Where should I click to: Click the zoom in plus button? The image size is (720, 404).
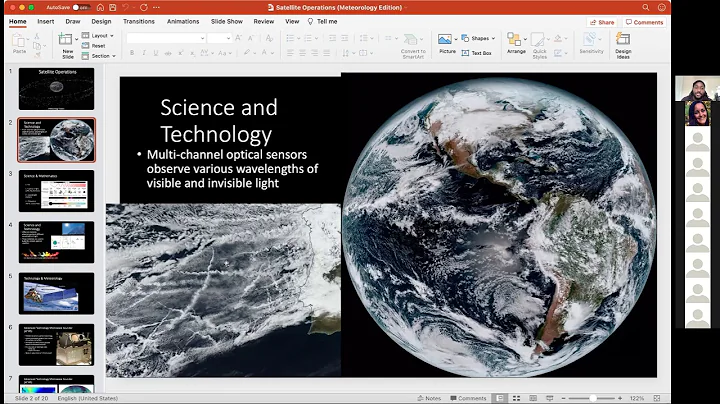[x=620, y=398]
